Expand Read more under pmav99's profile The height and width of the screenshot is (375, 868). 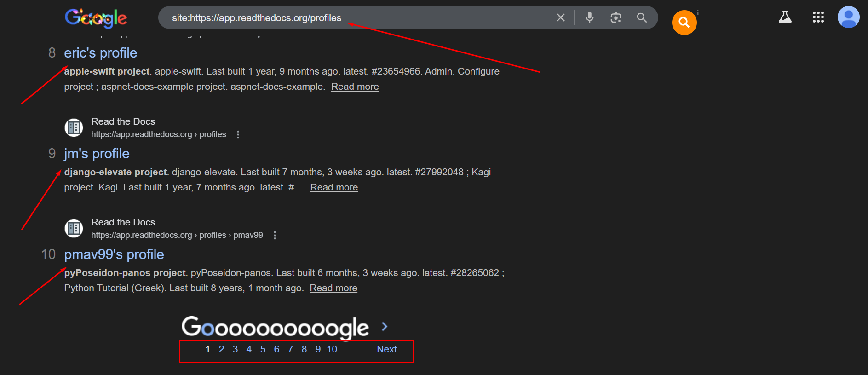point(333,288)
